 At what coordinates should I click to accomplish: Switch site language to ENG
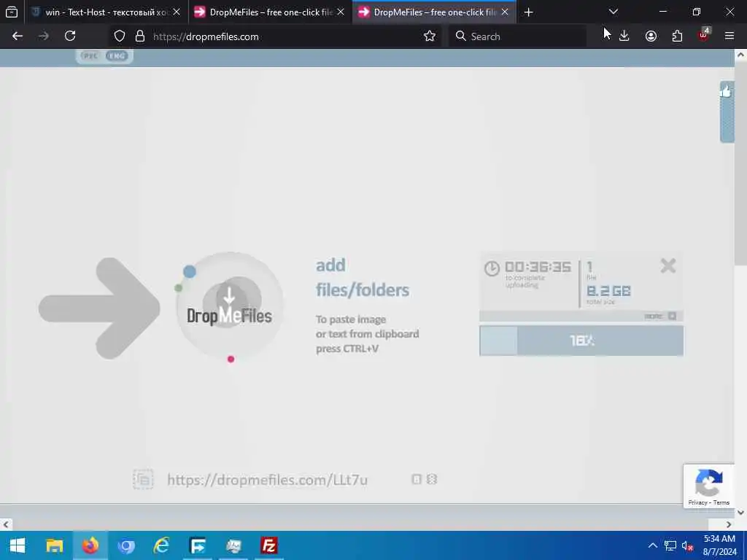(x=117, y=55)
